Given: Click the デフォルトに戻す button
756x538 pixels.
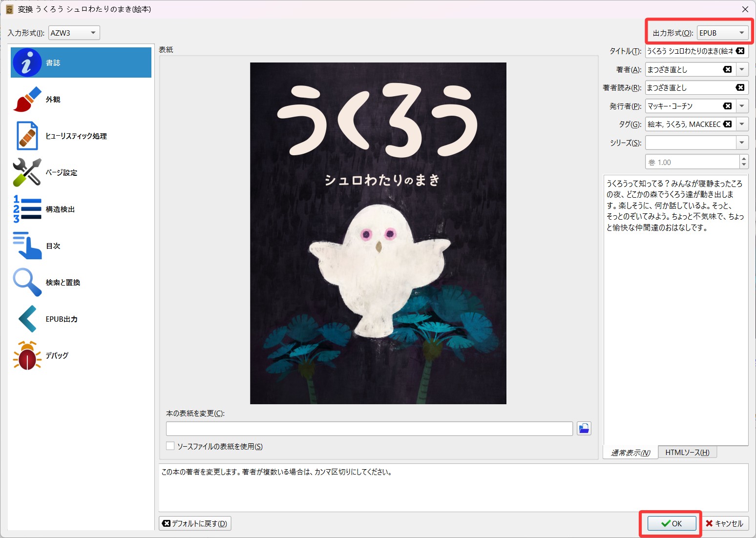Looking at the screenshot, I should click(x=195, y=523).
